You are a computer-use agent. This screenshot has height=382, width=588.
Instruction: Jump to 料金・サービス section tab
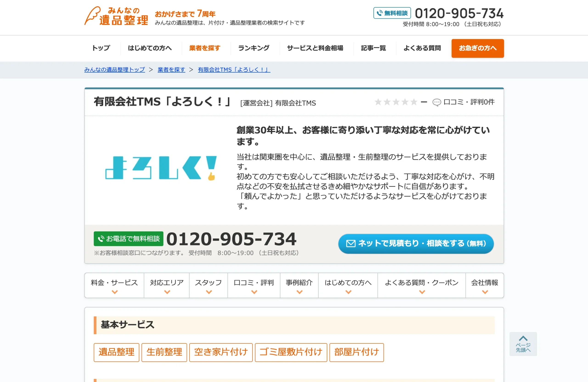pos(114,285)
